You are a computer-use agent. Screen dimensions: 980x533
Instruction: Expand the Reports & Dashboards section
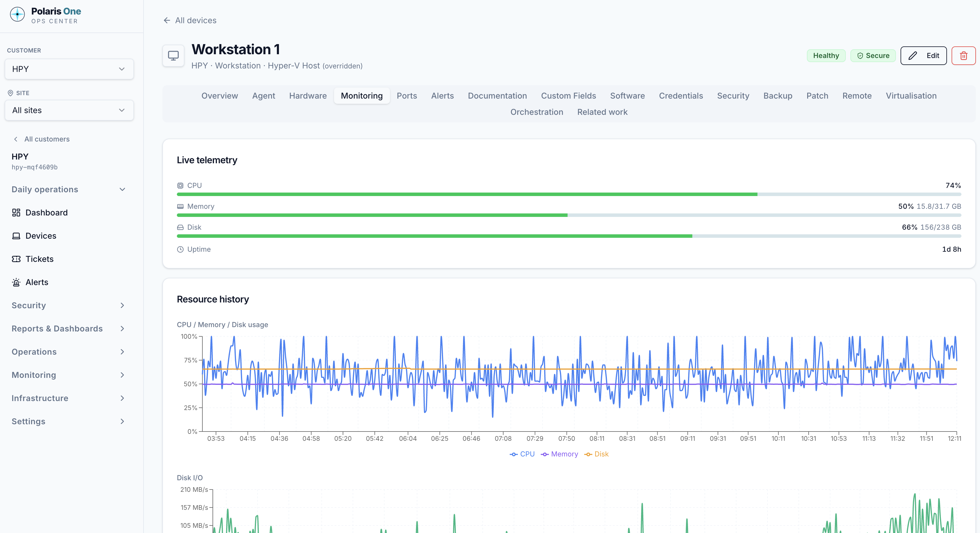(69, 329)
